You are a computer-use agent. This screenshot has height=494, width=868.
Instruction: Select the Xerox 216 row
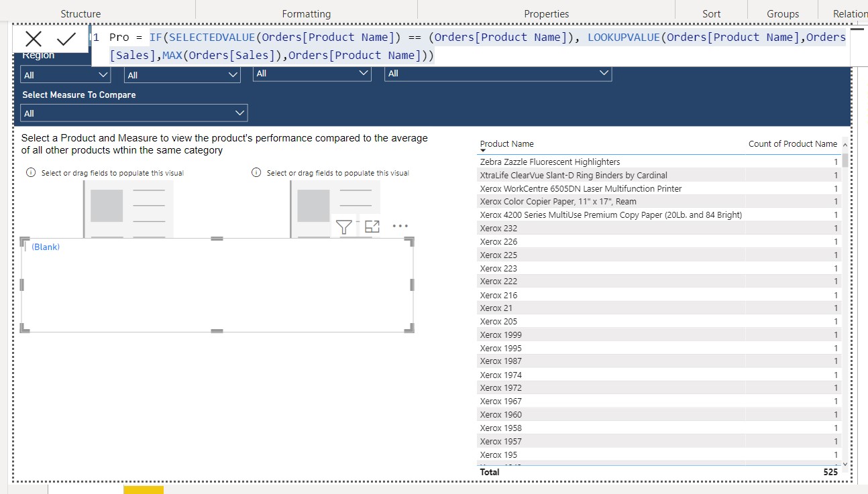point(659,295)
